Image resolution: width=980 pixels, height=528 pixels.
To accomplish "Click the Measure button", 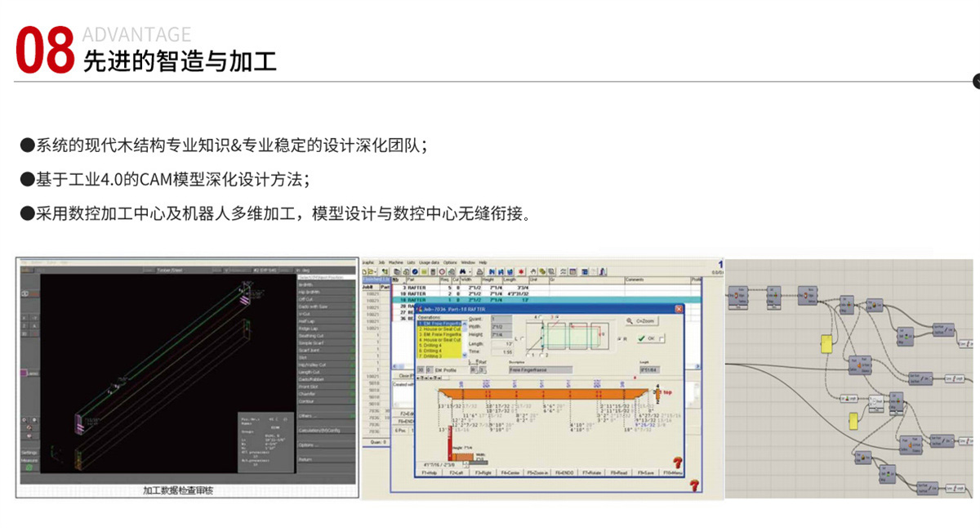I will click(29, 460).
